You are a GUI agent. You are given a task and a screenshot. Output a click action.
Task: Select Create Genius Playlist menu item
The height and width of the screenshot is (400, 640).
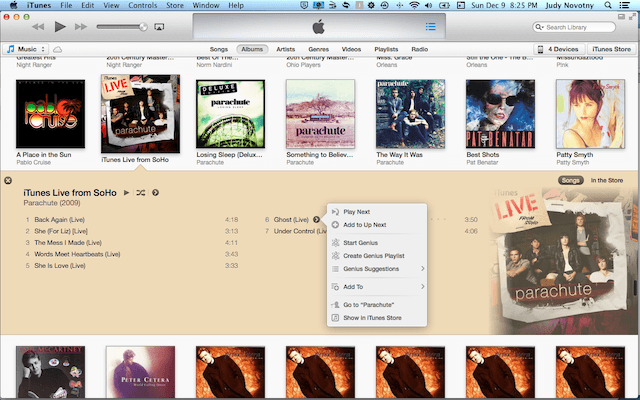click(x=377, y=256)
